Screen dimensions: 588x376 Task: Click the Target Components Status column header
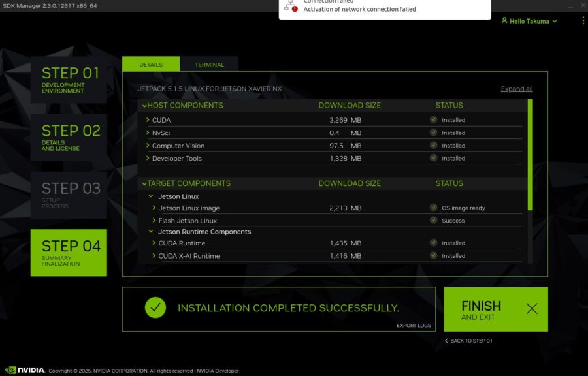[x=449, y=183]
